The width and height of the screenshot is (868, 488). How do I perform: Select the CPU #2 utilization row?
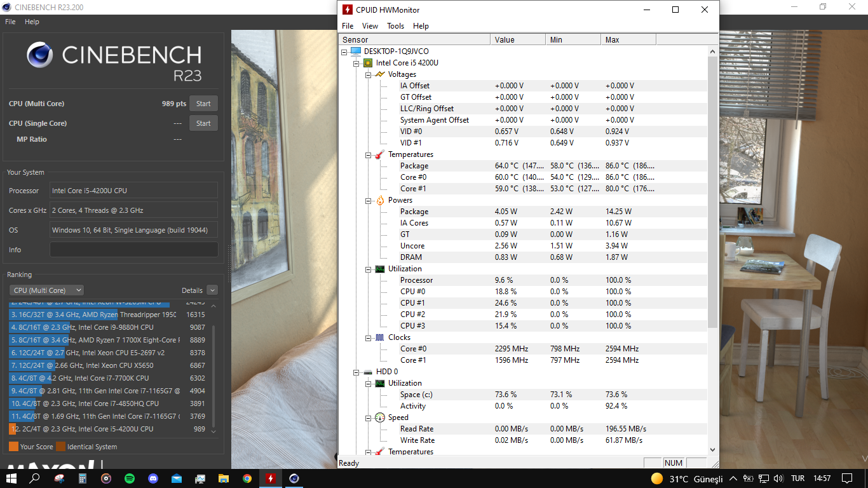523,315
